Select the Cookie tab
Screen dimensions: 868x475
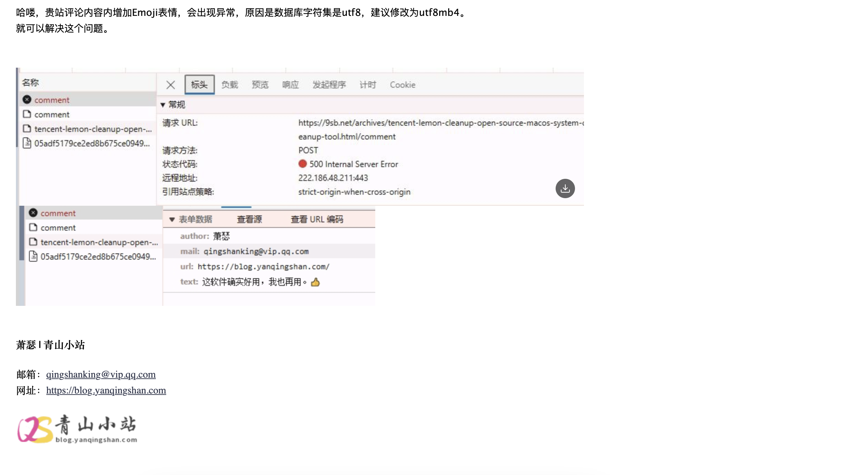[403, 85]
